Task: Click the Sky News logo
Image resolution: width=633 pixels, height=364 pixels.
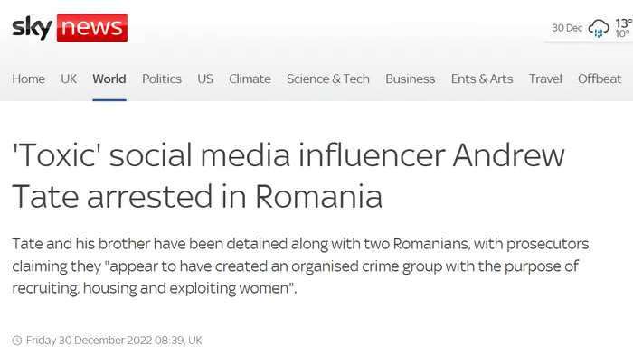Action: point(70,28)
